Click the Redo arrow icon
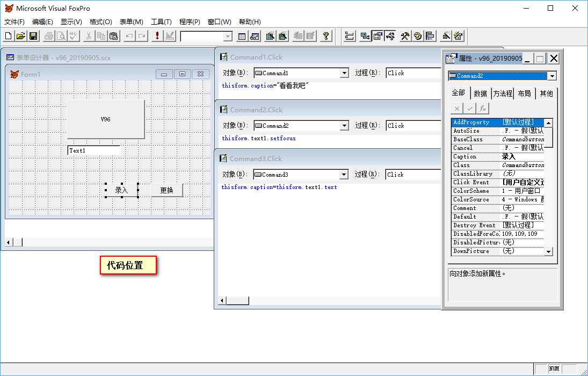588x376 pixels. pos(141,36)
